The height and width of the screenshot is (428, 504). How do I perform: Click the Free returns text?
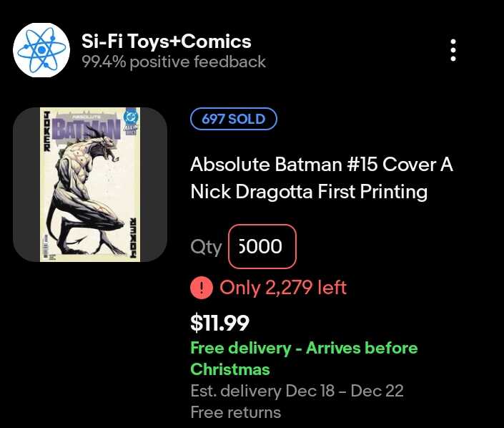(x=235, y=412)
